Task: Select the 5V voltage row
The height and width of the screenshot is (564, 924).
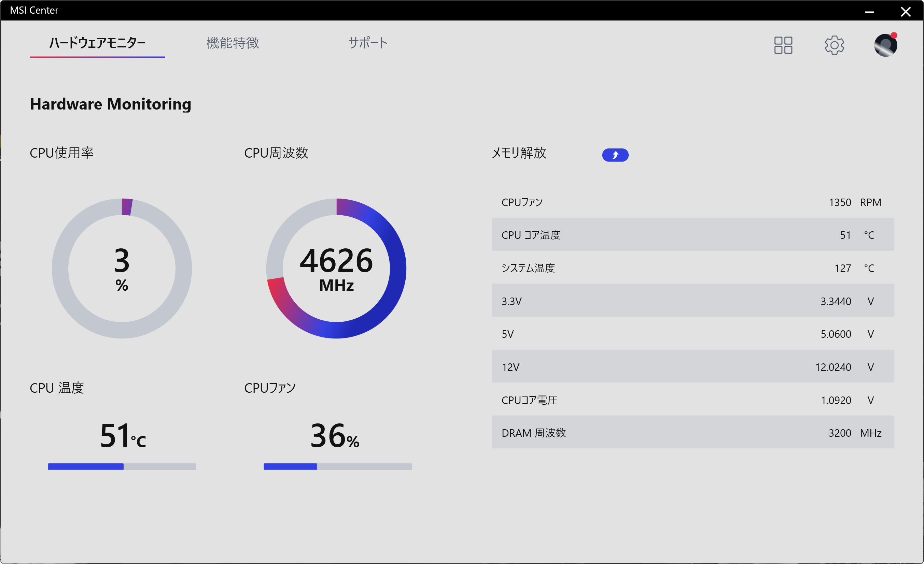Action: click(x=692, y=334)
